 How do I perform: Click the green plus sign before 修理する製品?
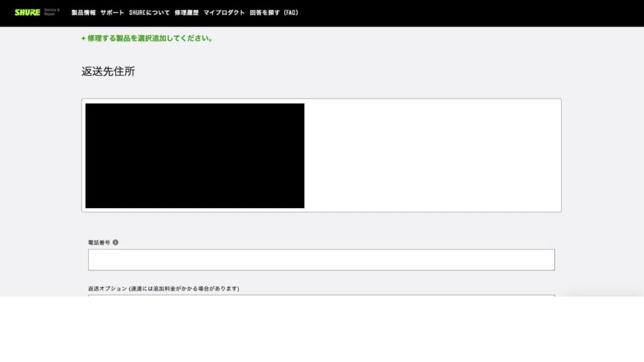coord(83,38)
